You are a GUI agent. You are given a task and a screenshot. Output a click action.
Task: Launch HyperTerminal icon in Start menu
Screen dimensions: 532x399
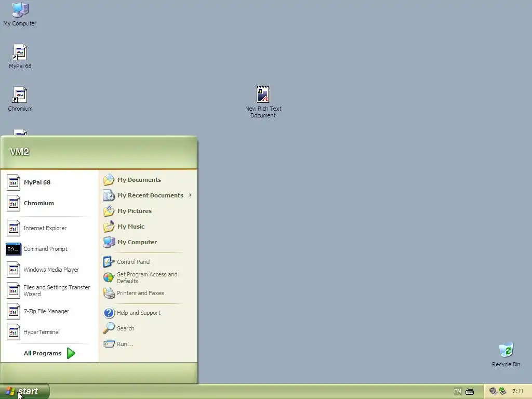tap(14, 332)
